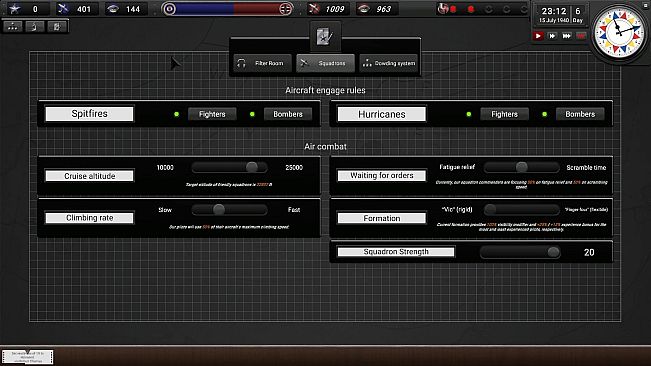Click the star score icon
The image size is (651, 366).
[15, 9]
